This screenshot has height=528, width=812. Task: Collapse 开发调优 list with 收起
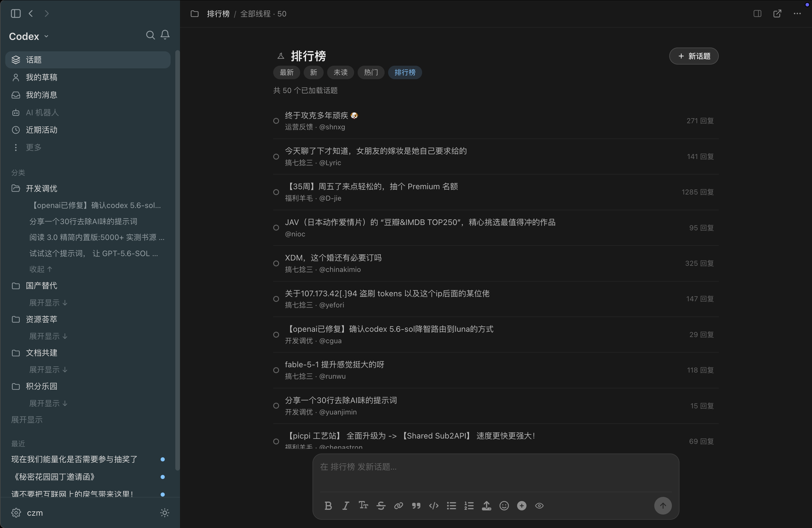pos(40,269)
